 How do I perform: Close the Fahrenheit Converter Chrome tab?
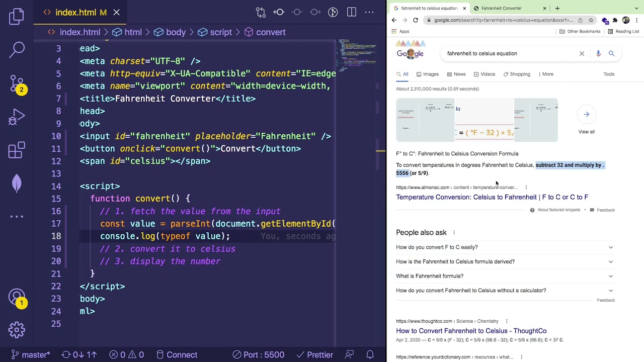point(544,8)
